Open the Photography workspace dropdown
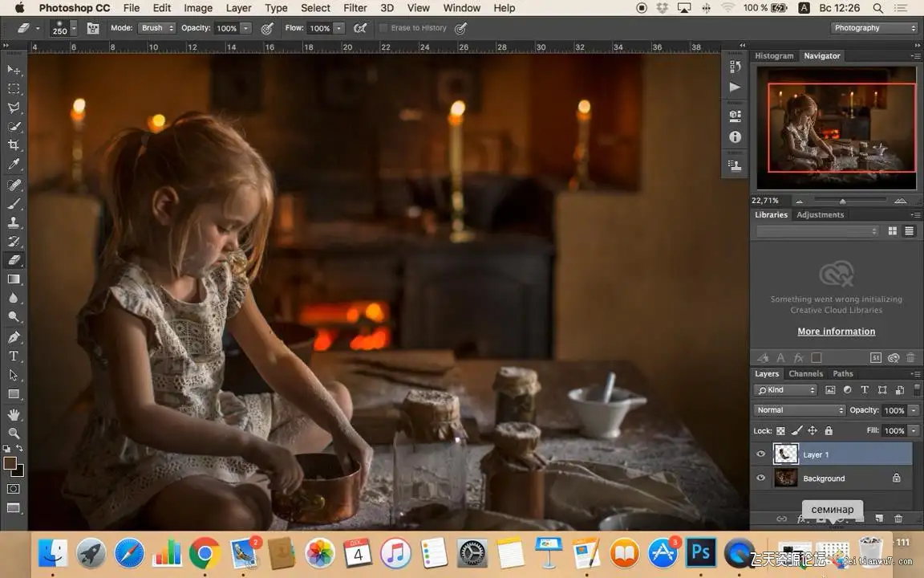 click(x=873, y=28)
